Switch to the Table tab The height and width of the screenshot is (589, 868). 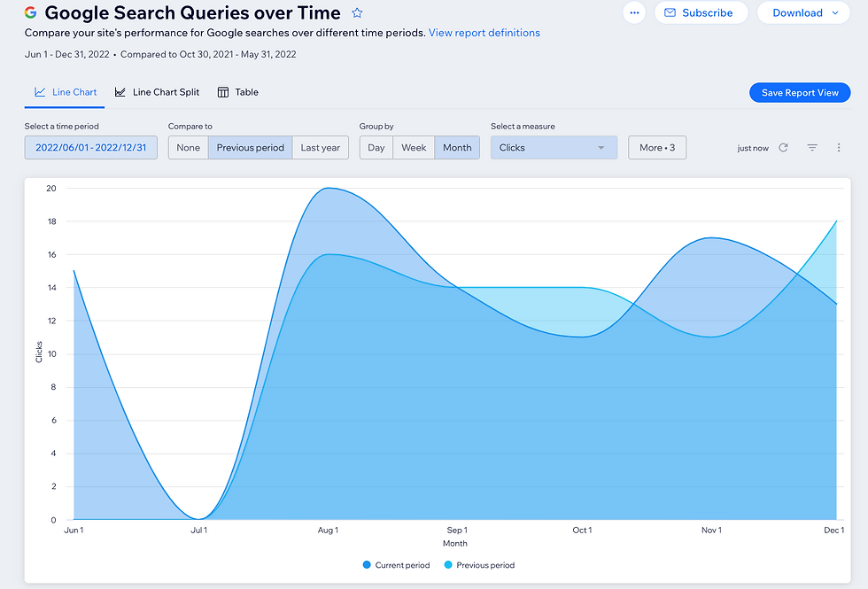click(238, 92)
